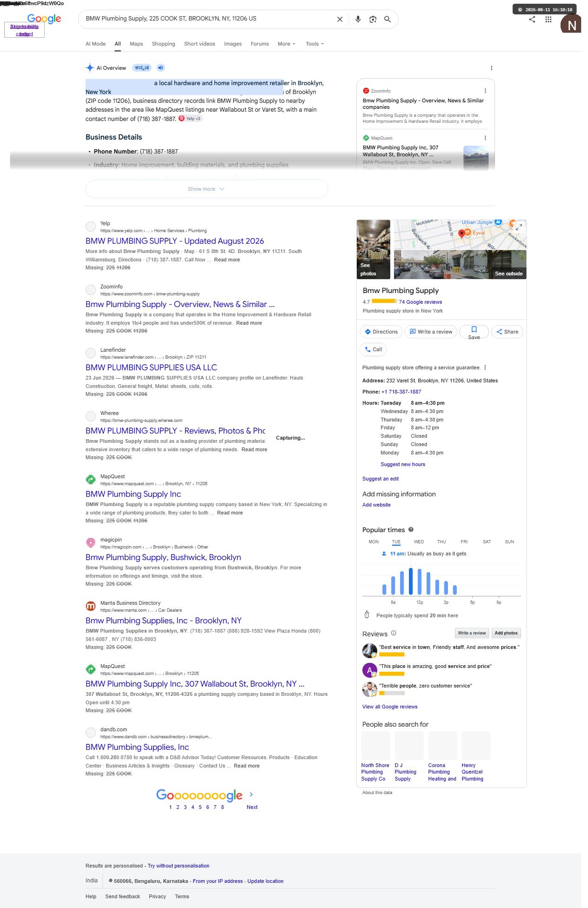Select WED in Popular times

419,542
